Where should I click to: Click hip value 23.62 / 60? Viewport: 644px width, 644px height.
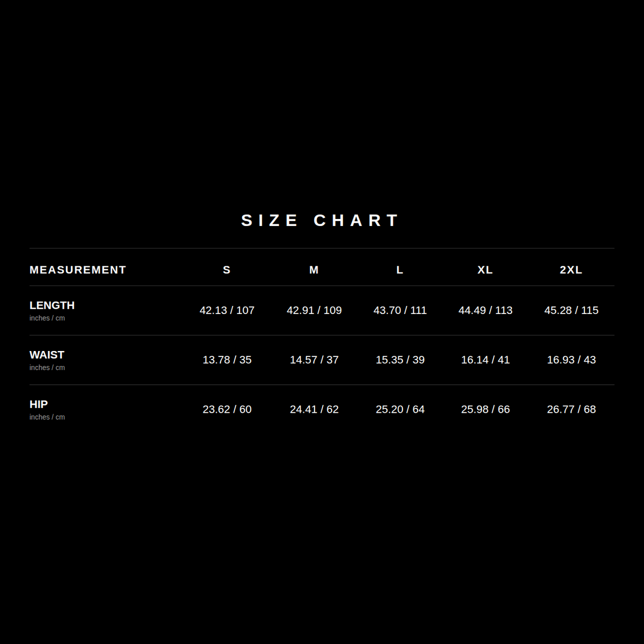pos(227,409)
